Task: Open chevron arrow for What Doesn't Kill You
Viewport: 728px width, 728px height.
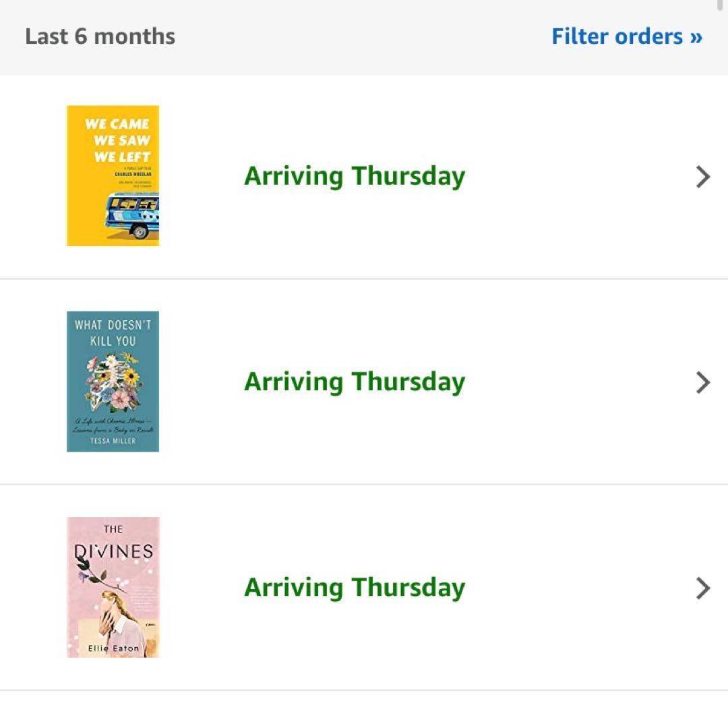Action: tap(702, 382)
